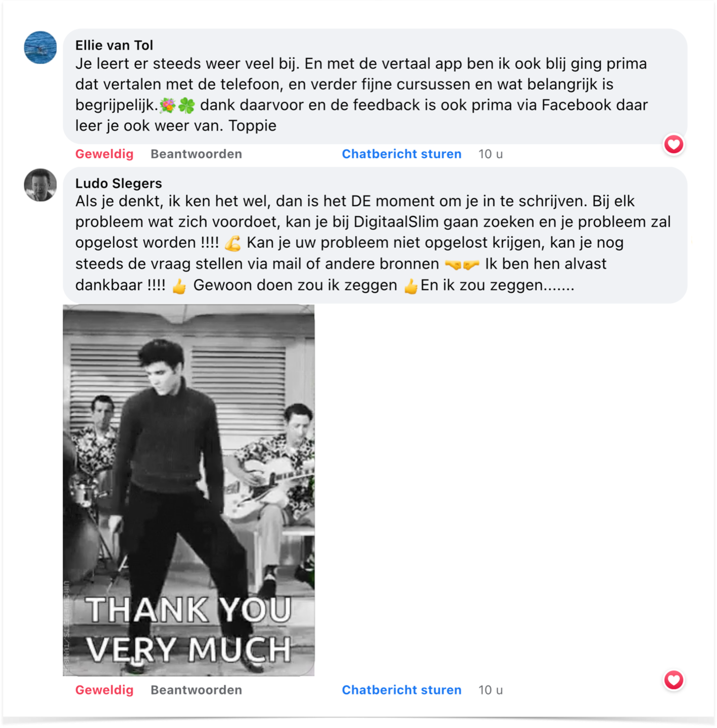Image resolution: width=717 pixels, height=728 pixels.
Task: View heart reaction on Ellie's comment
Action: (674, 145)
